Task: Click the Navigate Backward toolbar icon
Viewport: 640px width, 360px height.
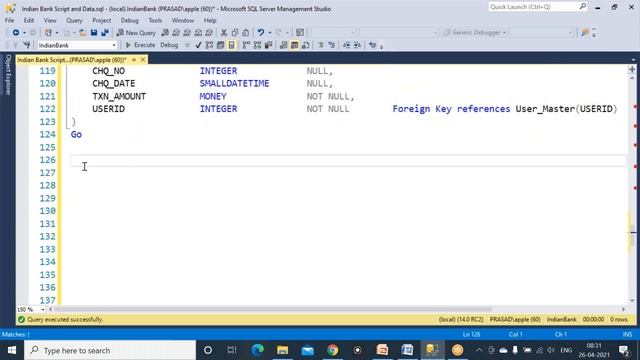Action: tap(16, 33)
